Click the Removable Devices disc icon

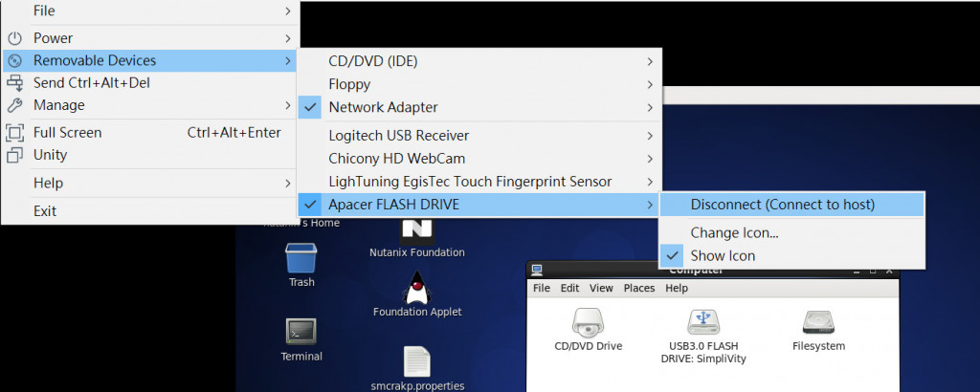[14, 60]
